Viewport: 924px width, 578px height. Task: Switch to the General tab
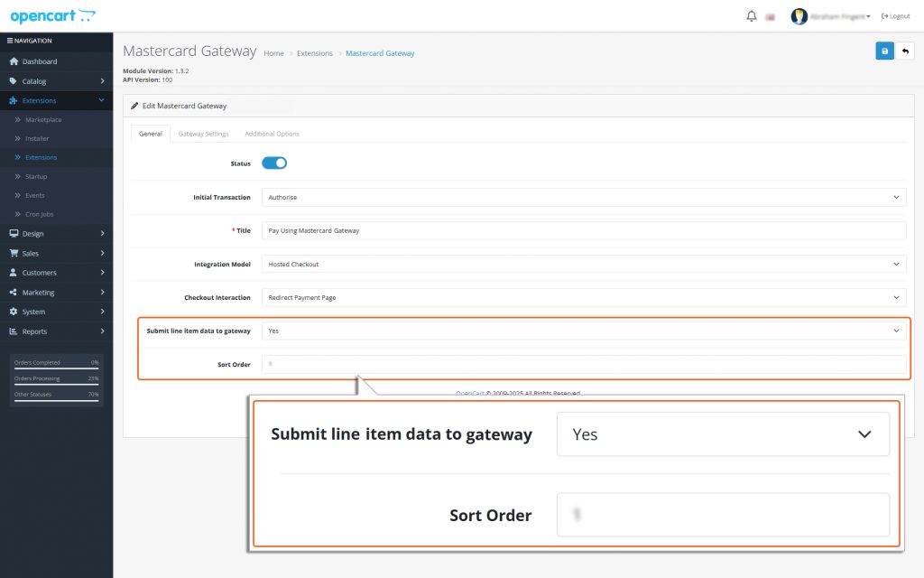pos(151,134)
